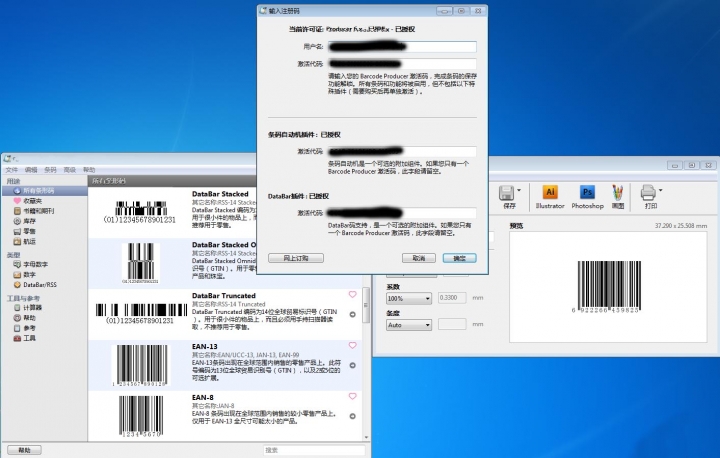The height and width of the screenshot is (458, 720).
Task: Click the floppy disk save (保存) icon
Action: [x=507, y=191]
